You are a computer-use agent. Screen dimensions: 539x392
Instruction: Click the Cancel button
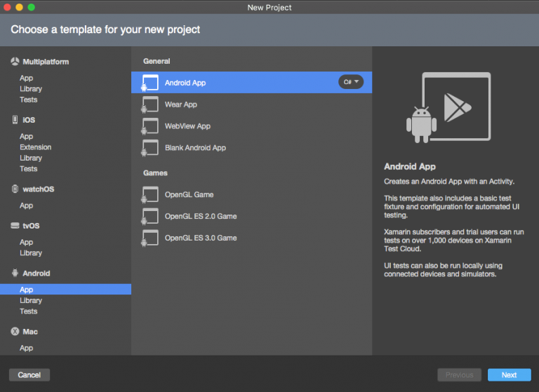29,375
